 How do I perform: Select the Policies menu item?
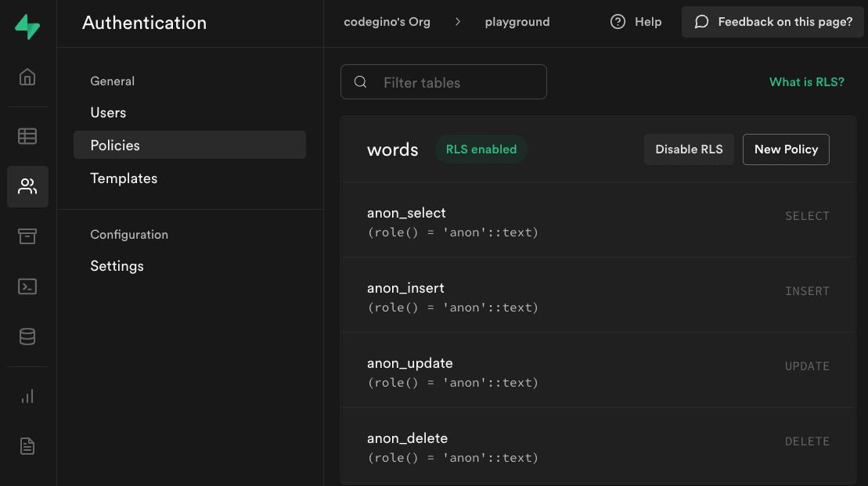pos(113,144)
